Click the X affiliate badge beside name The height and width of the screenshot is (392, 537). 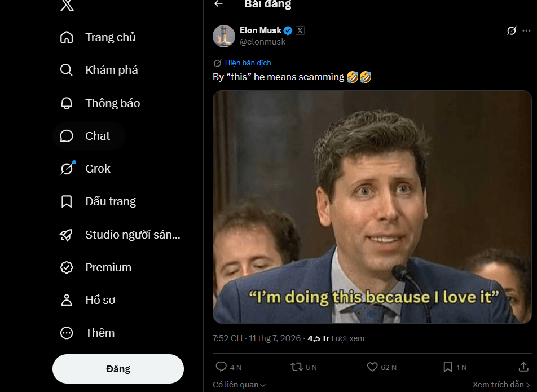300,30
